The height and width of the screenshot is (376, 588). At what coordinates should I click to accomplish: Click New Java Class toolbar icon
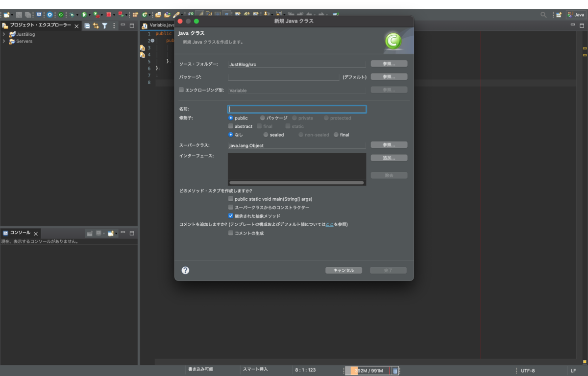[x=144, y=15]
